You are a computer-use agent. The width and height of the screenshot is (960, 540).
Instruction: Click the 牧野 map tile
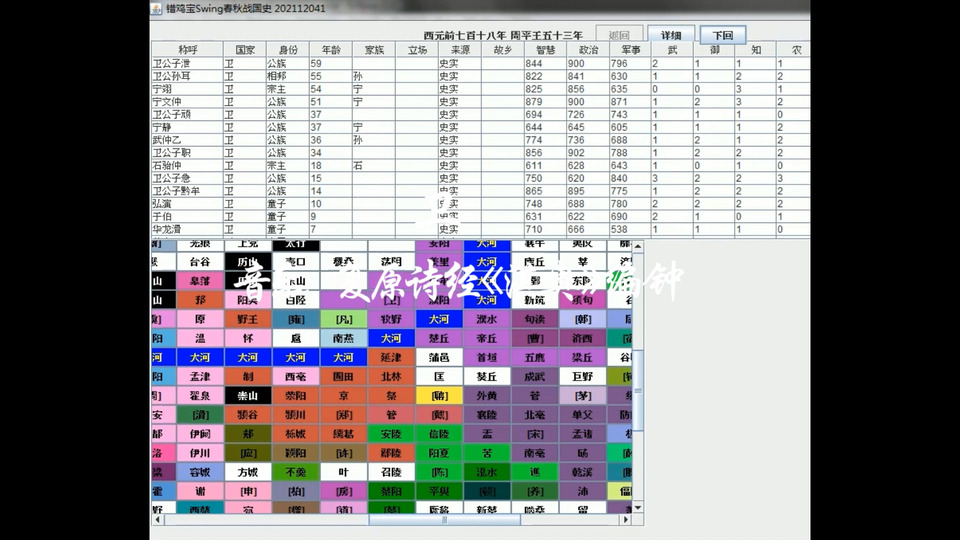click(391, 319)
